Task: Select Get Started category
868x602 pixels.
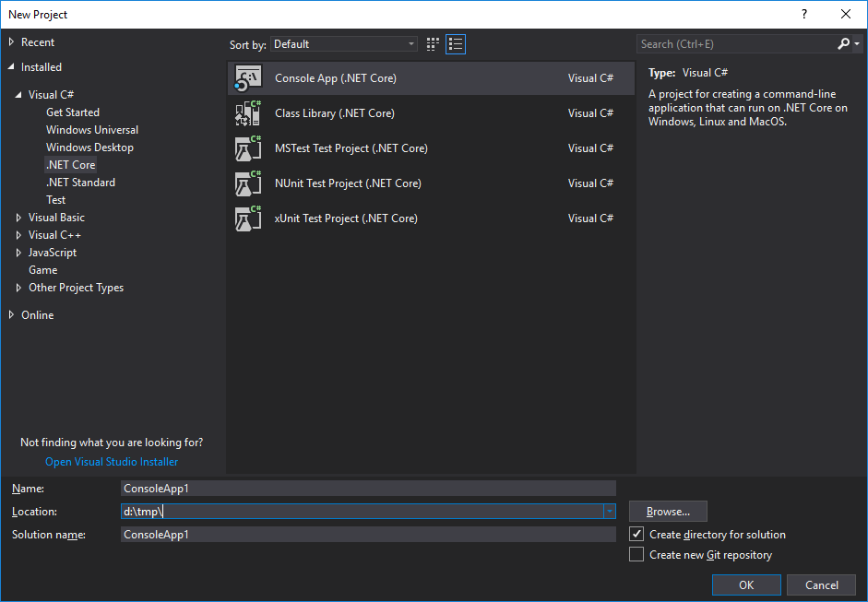Action: click(73, 112)
